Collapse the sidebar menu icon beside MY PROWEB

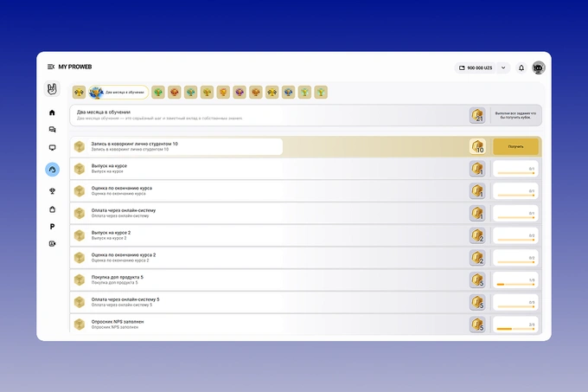[51, 67]
